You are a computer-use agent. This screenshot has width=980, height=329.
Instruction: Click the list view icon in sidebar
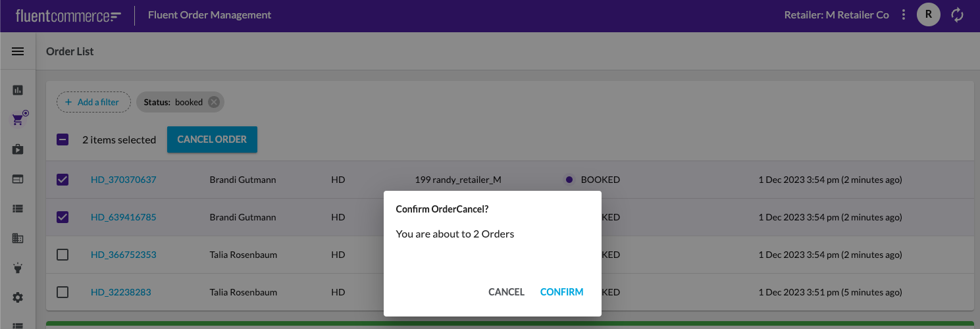pyautogui.click(x=18, y=209)
